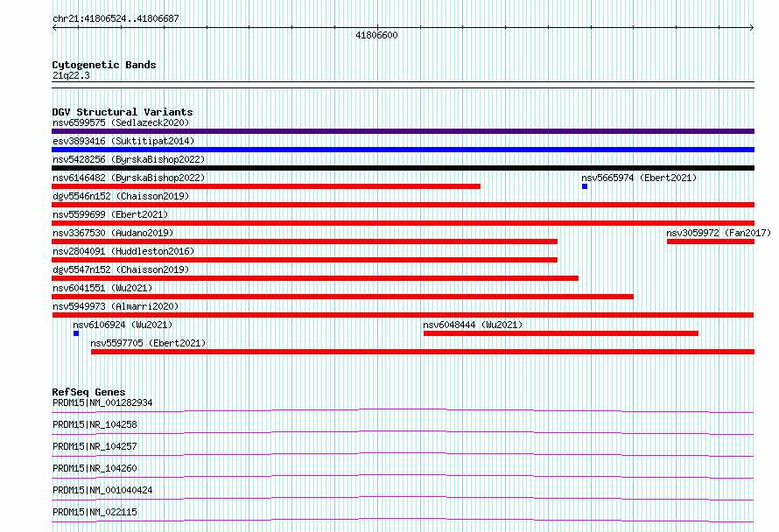Click the chr21:41806524..41806687 coordinate label
The image size is (779, 532).
(x=116, y=19)
